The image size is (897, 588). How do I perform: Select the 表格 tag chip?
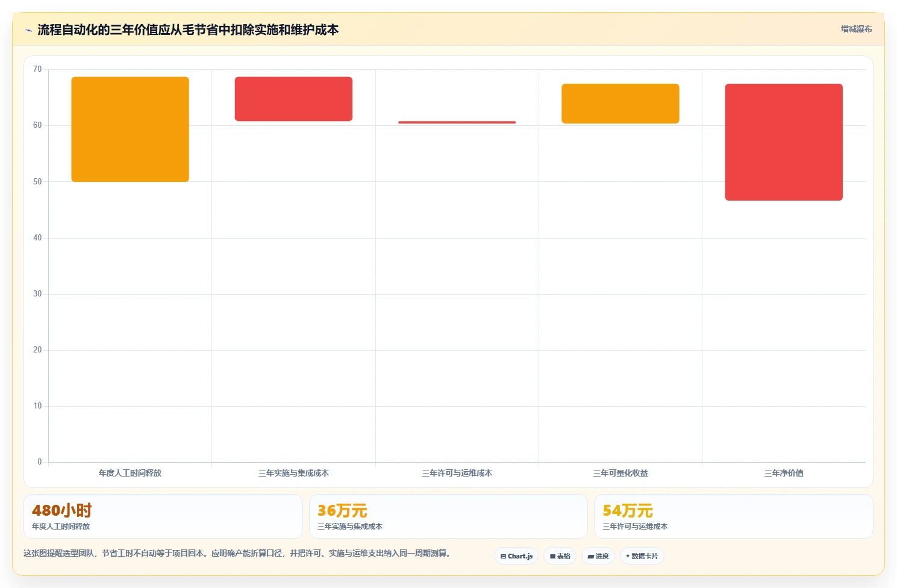click(x=560, y=556)
